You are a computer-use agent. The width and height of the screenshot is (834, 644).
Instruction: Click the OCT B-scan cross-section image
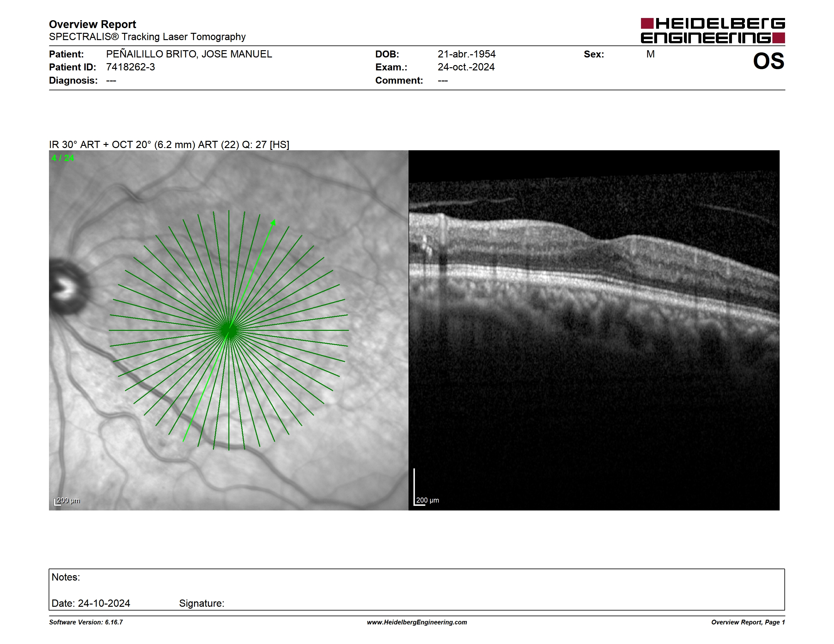click(594, 330)
